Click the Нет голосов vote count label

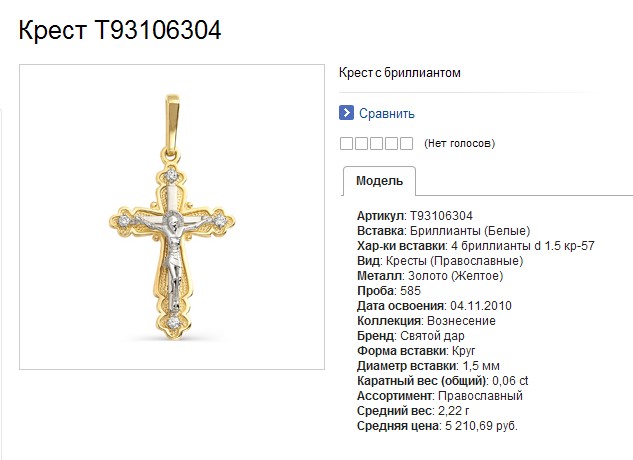(x=459, y=143)
